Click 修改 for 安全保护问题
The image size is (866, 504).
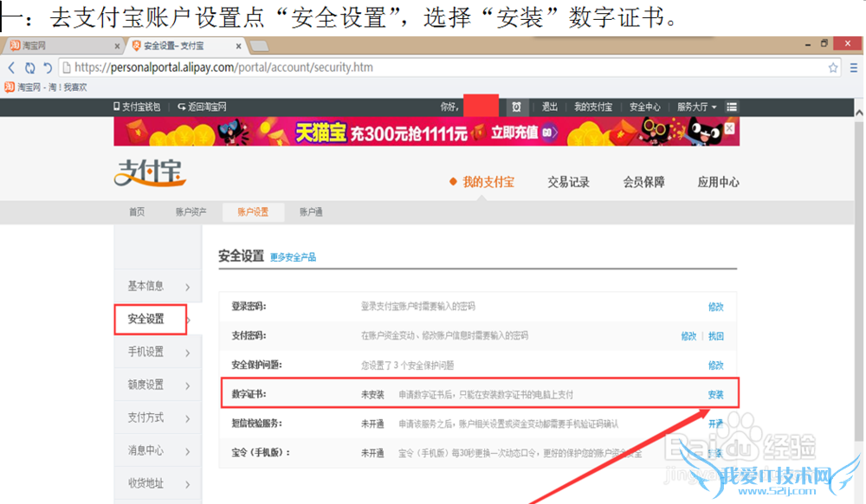[x=716, y=365]
